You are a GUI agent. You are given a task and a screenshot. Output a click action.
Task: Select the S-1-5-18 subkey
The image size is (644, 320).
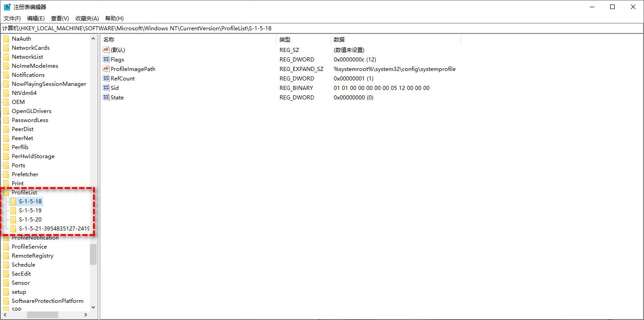[x=30, y=202]
